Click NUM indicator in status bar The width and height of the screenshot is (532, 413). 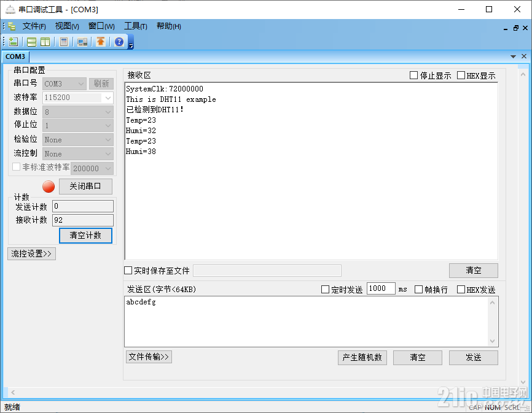tap(492, 407)
